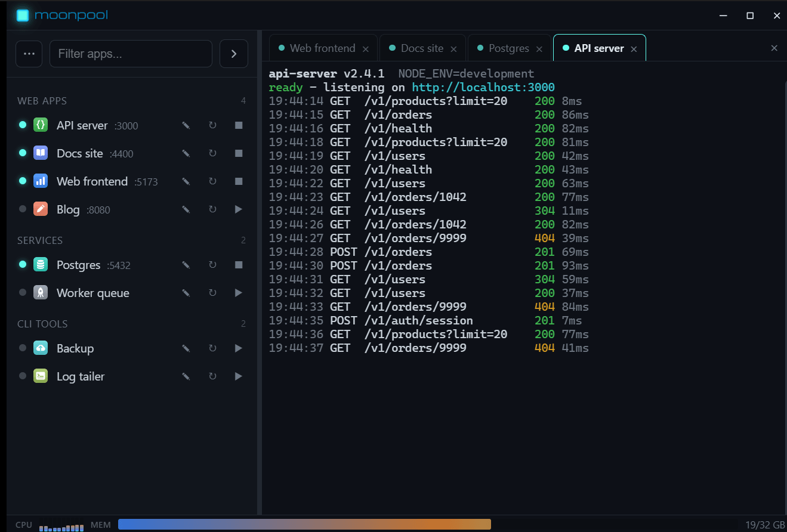Click the CLI TOOLS section header
The width and height of the screenshot is (787, 532).
[x=42, y=324]
